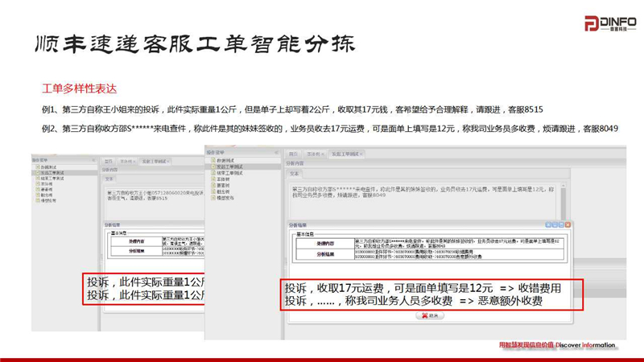Screen dimensions: 644x362
Task: Click the document icon beside 模型发布 in right screenshot's tree
Action: click(x=214, y=198)
